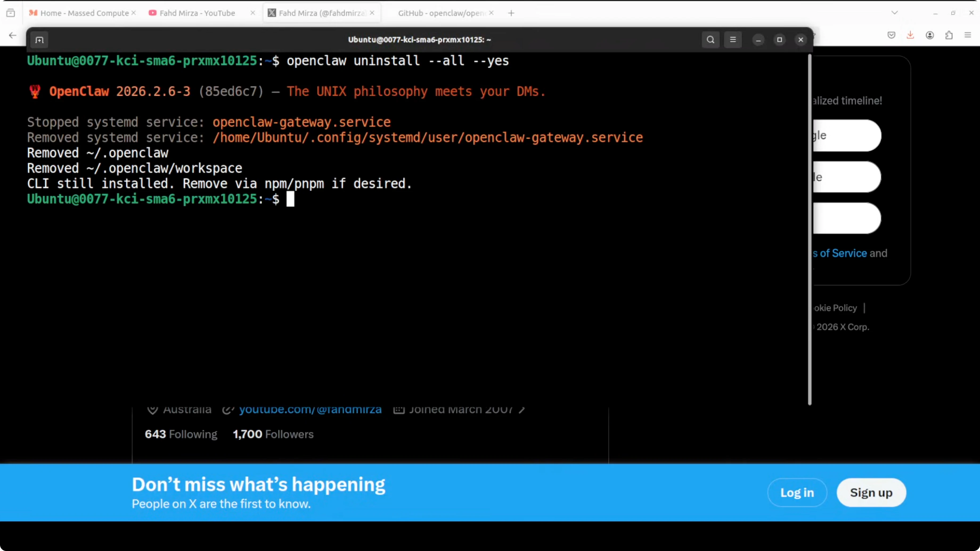Open the terminal hamburger menu
Viewport: 980px width, 551px height.
pos(733,40)
